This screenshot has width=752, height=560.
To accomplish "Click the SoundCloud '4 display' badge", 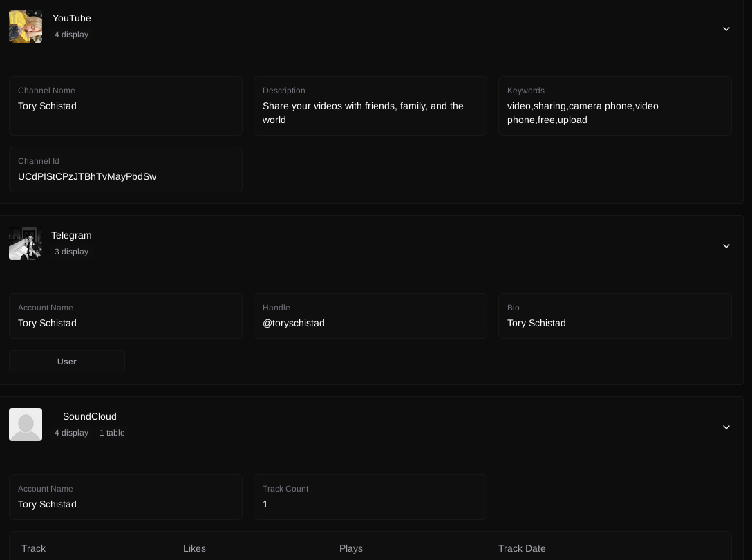I will point(71,433).
